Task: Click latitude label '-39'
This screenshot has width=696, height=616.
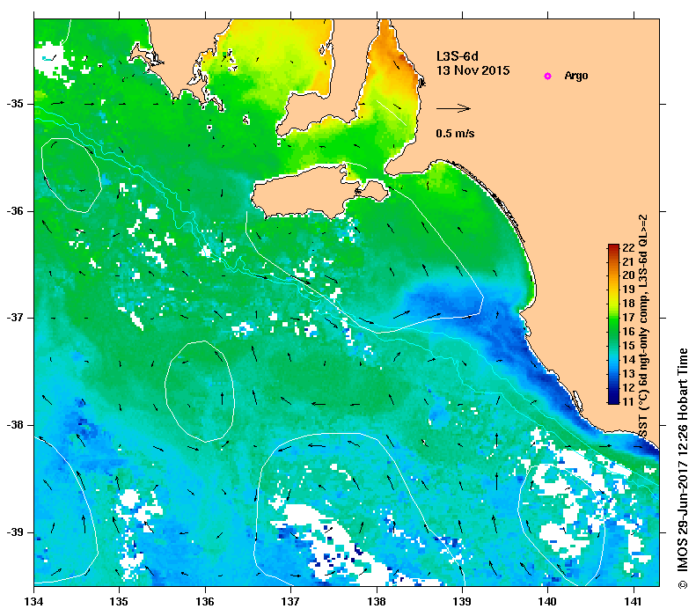Action: [15, 532]
